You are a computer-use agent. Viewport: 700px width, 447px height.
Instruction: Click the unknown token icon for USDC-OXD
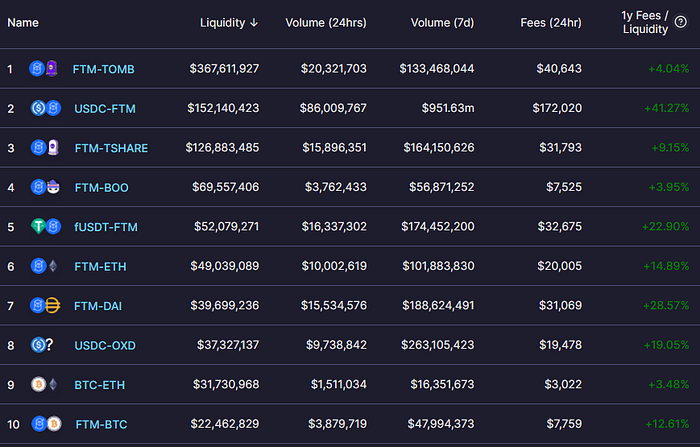click(50, 345)
